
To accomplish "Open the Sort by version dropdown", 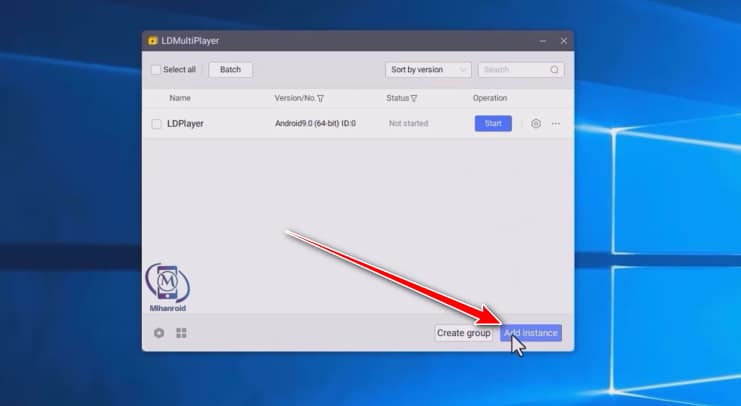I will pos(428,69).
